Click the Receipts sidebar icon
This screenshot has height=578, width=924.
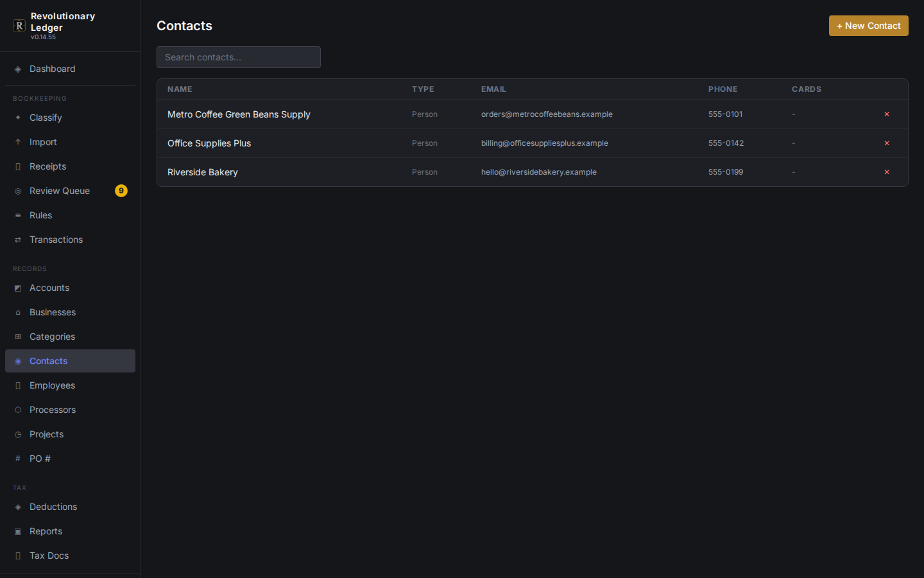tap(18, 167)
